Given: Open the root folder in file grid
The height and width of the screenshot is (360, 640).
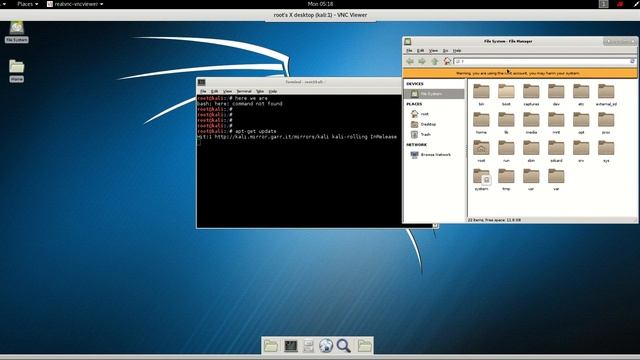Looking at the screenshot, I should pyautogui.click(x=481, y=151).
